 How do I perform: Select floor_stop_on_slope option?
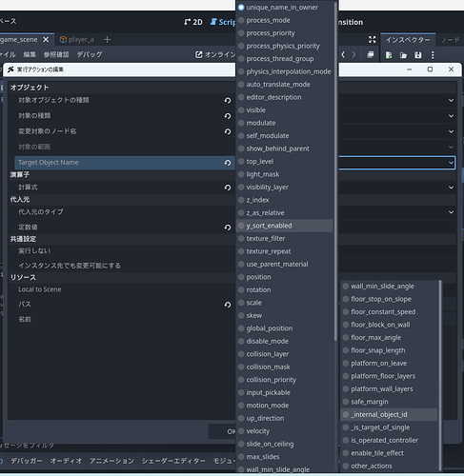[x=389, y=299]
